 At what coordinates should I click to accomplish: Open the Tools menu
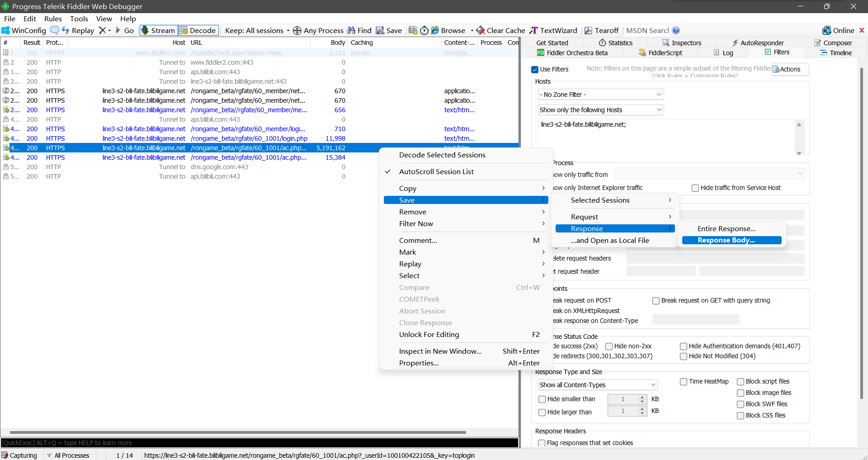(x=79, y=19)
